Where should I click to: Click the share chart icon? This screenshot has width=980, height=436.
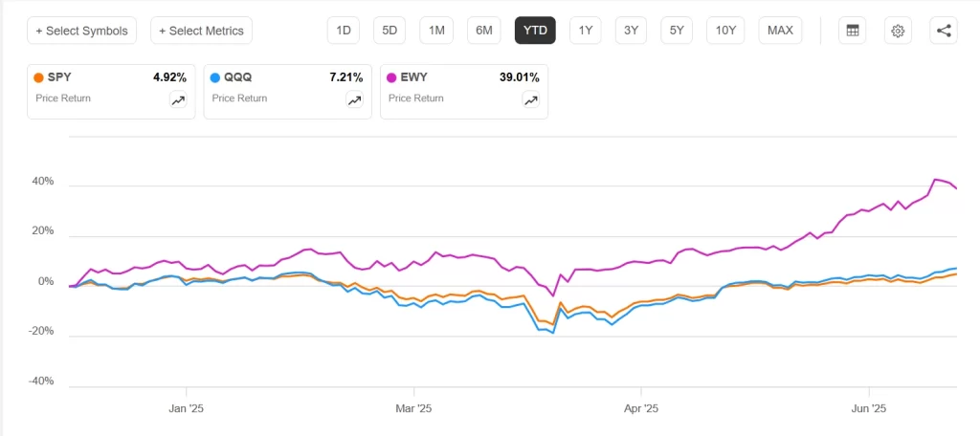point(944,31)
